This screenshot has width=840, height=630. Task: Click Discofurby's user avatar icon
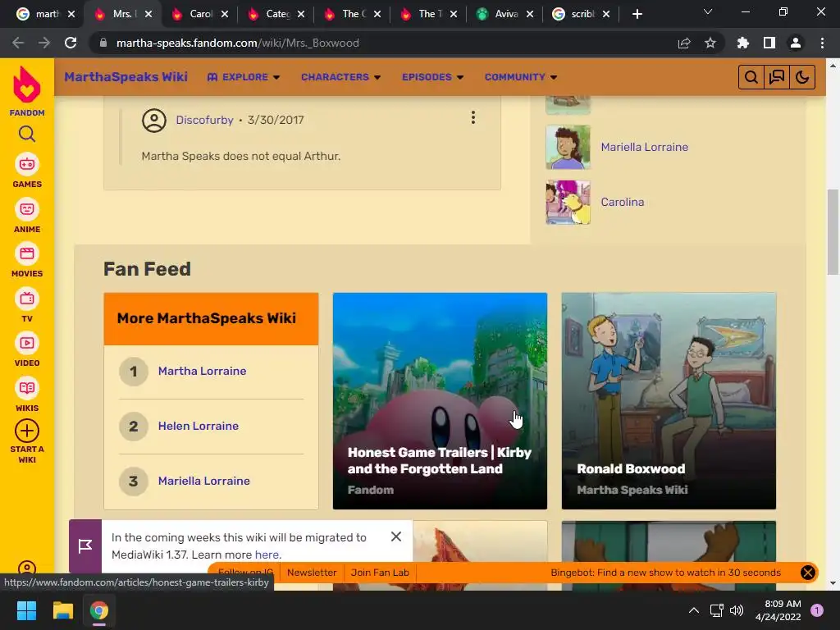pyautogui.click(x=153, y=120)
